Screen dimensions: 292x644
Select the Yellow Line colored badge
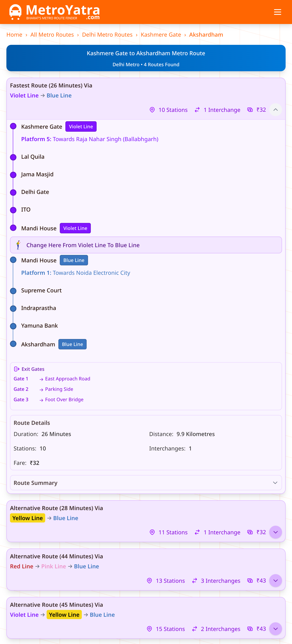(27, 518)
